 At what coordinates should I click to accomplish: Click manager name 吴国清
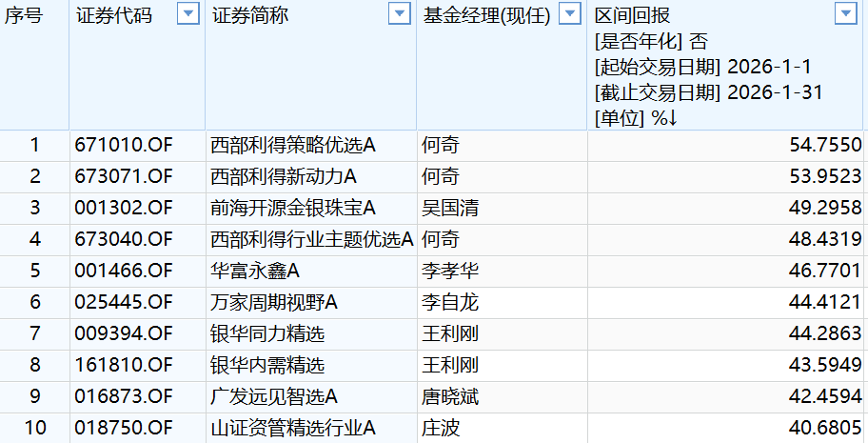click(x=450, y=208)
